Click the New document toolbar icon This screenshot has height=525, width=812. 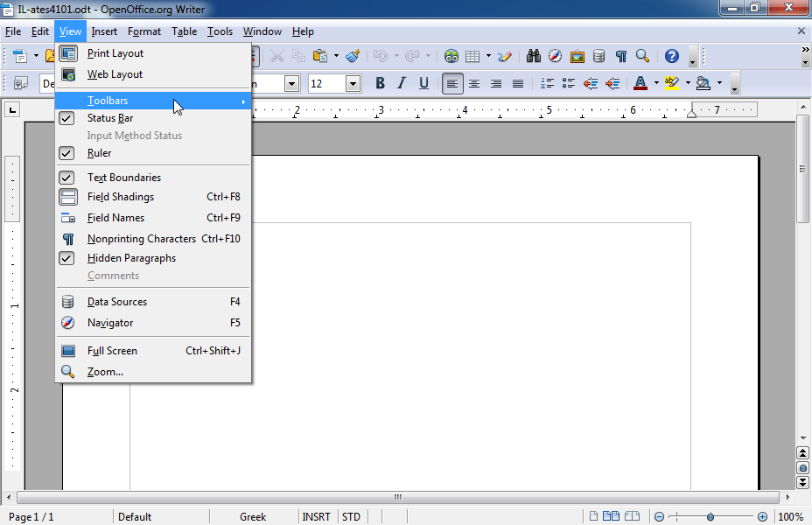tap(19, 56)
